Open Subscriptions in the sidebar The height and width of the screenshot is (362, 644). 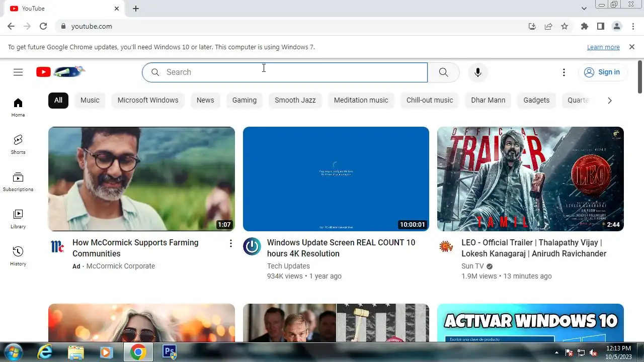click(x=18, y=182)
